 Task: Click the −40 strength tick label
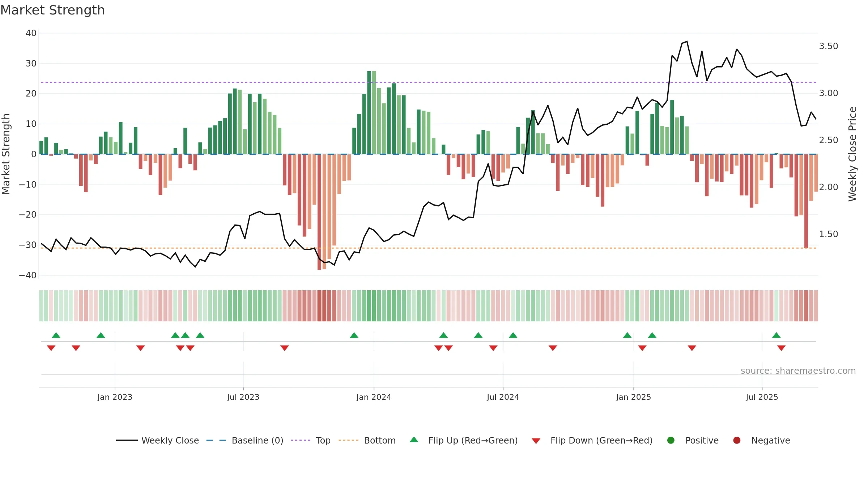28,275
